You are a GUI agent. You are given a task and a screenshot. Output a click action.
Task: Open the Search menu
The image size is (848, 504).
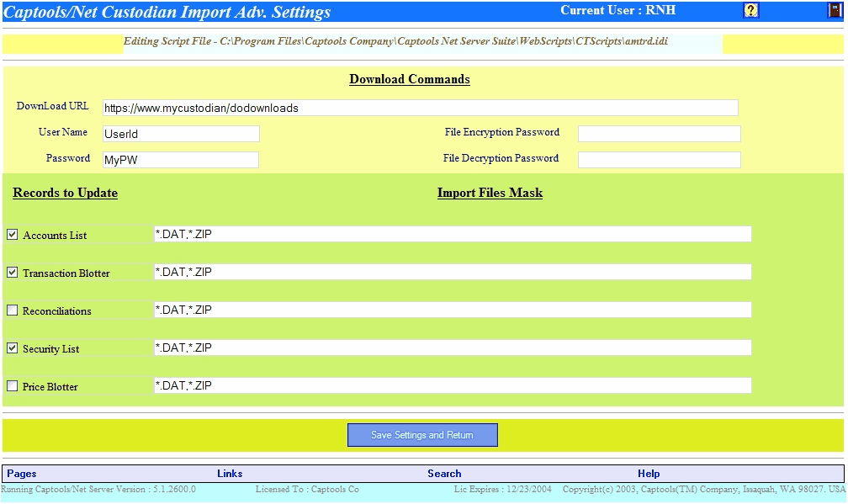pos(444,474)
